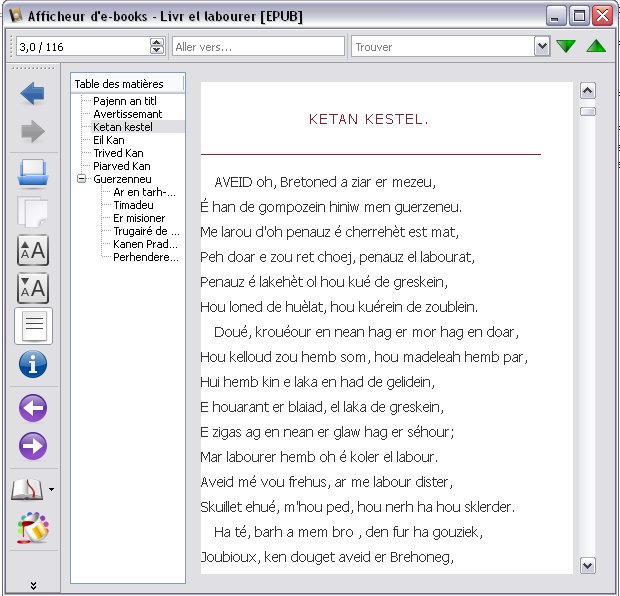The width and height of the screenshot is (620, 596).
Task: Show book metadata info icon
Action: pos(33,364)
